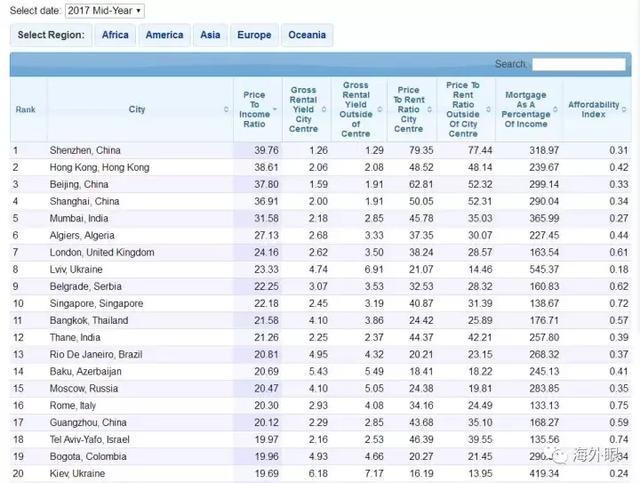Viewport: 640px width, 483px height.
Task: Select the Mumbai, India row
Action: (320, 218)
